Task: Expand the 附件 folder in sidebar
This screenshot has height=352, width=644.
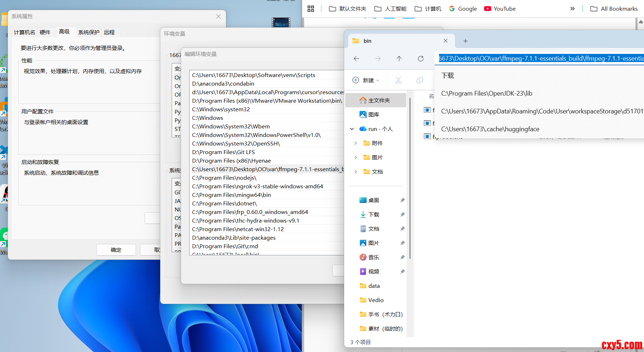Action: click(356, 143)
